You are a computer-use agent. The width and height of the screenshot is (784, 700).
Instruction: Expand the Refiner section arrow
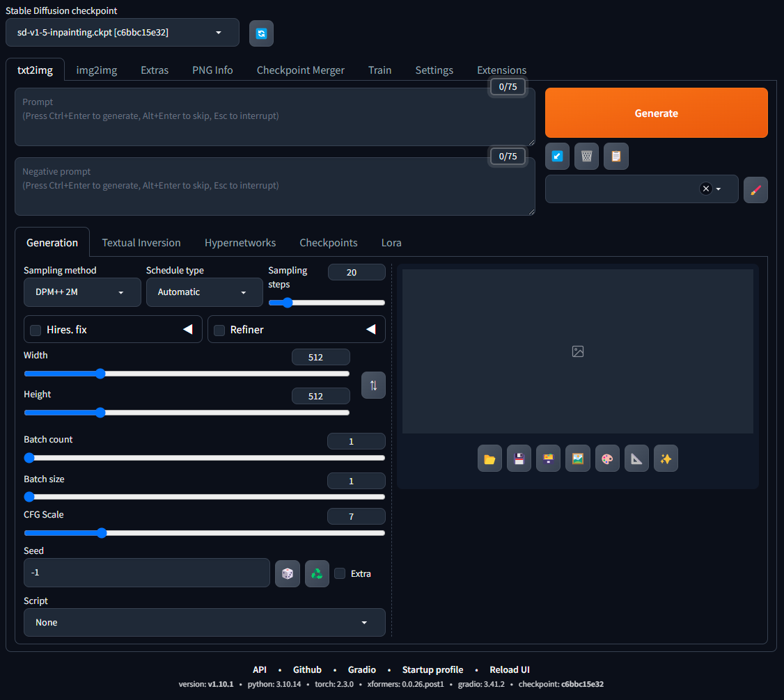click(371, 329)
